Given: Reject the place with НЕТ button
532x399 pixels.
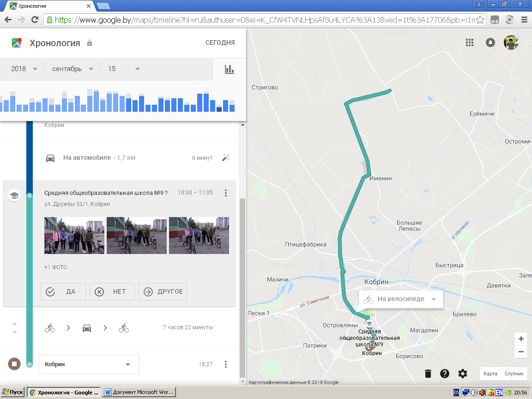Looking at the screenshot, I should (x=112, y=292).
